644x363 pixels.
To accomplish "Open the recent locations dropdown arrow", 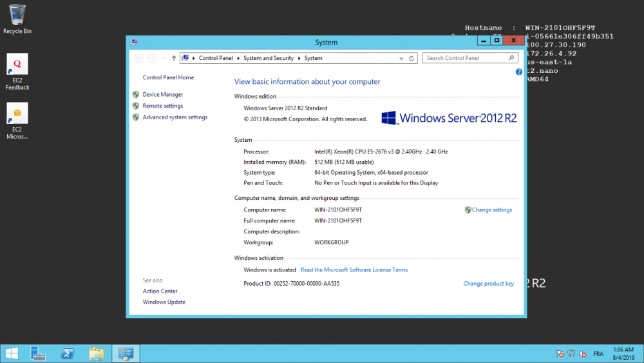I will pyautogui.click(x=163, y=59).
